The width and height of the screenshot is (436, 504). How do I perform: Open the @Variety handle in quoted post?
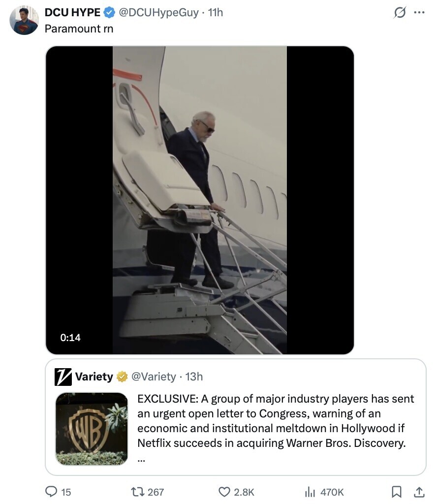click(x=154, y=377)
